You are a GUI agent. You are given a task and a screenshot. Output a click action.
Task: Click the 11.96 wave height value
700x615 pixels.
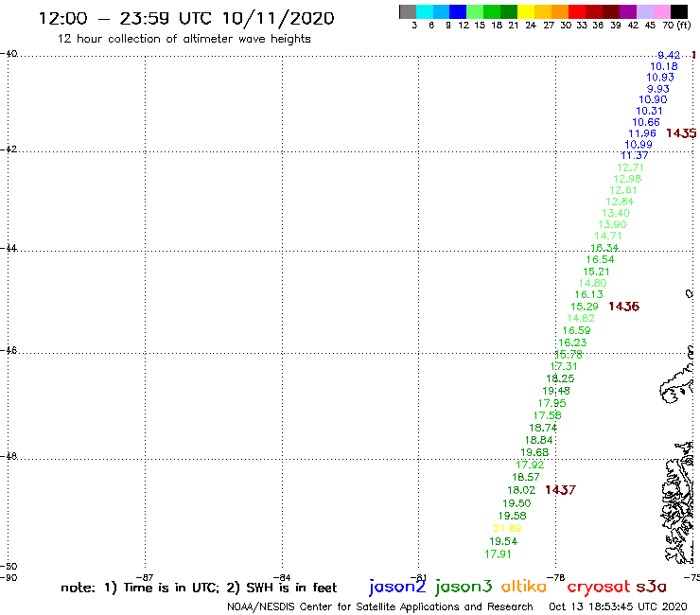642,133
